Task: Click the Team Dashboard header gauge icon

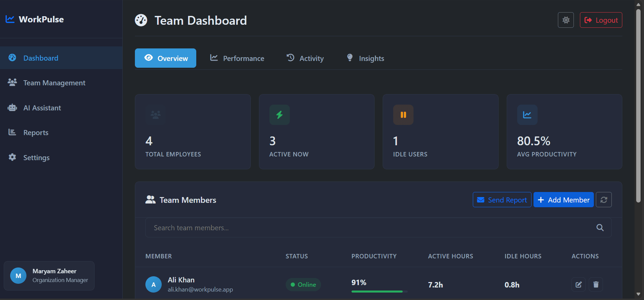Action: [141, 20]
